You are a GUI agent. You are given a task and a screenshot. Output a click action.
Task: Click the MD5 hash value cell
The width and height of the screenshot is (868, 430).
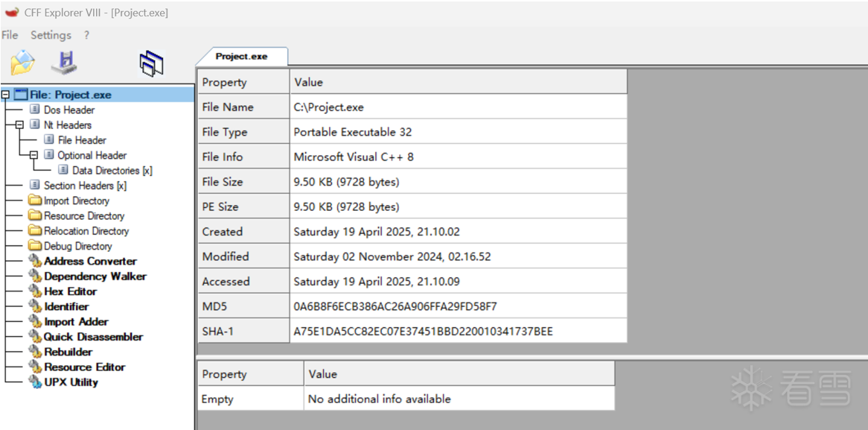click(x=395, y=306)
